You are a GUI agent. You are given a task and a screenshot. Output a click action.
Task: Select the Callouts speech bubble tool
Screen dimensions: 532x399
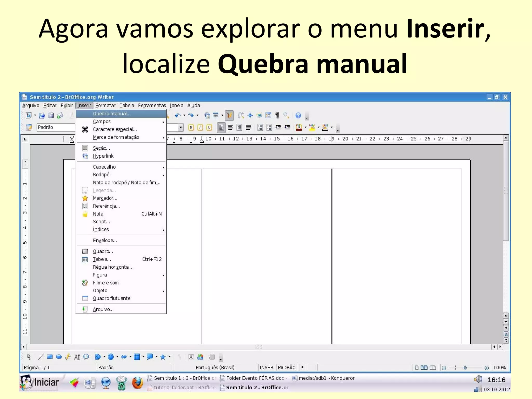[86, 357]
